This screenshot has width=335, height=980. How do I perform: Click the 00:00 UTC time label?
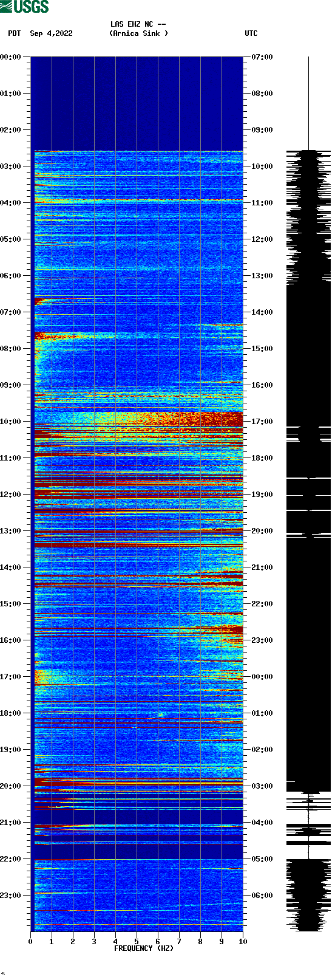262,677
